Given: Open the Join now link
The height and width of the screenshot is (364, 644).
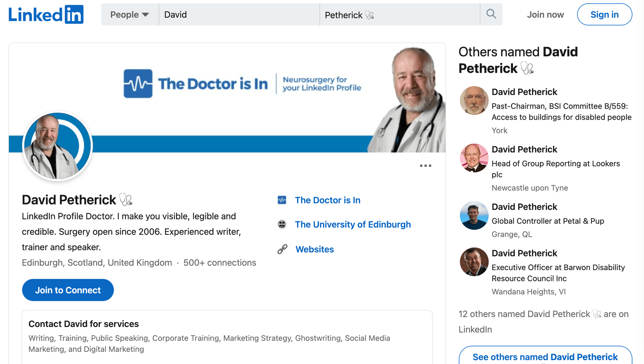Looking at the screenshot, I should (545, 14).
